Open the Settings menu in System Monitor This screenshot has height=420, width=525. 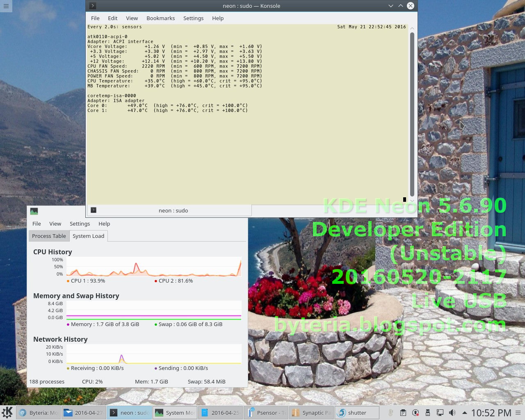80,224
